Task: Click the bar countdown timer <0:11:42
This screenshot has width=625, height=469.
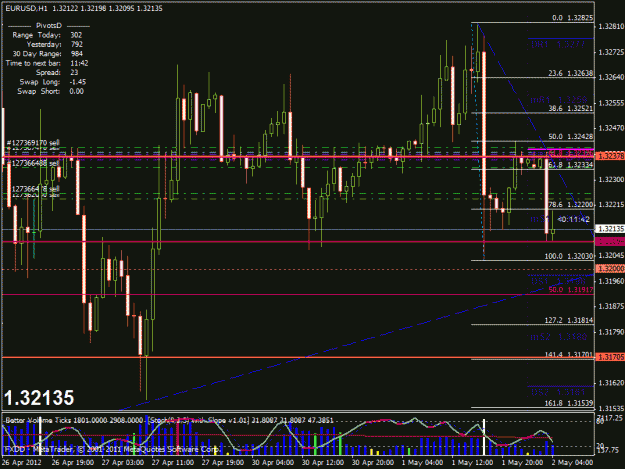Action: [x=573, y=220]
